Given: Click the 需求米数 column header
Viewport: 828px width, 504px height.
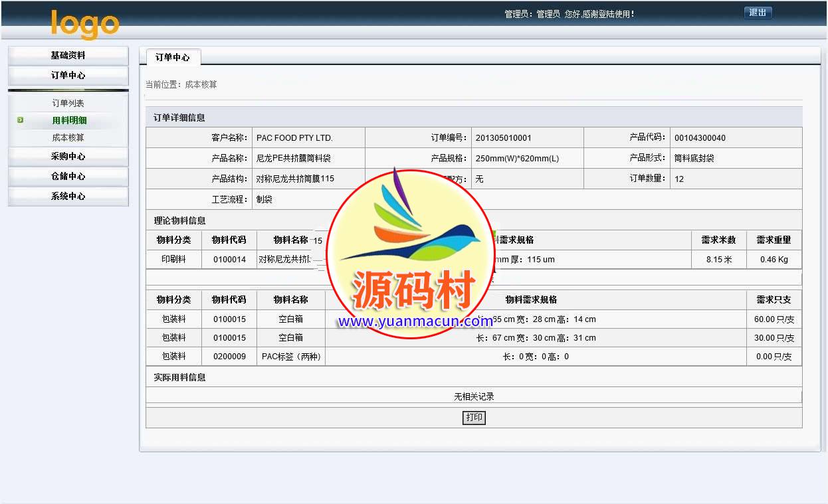Looking at the screenshot, I should tap(718, 240).
